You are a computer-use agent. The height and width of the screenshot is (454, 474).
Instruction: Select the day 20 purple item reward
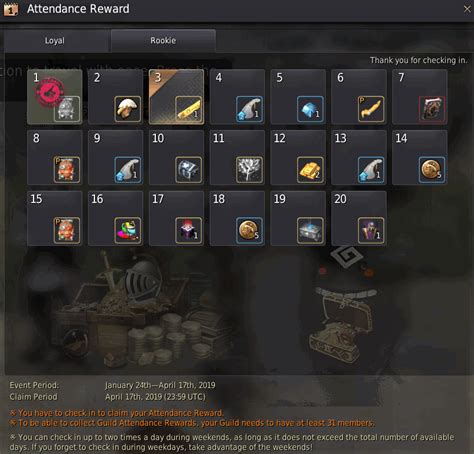[x=371, y=230]
